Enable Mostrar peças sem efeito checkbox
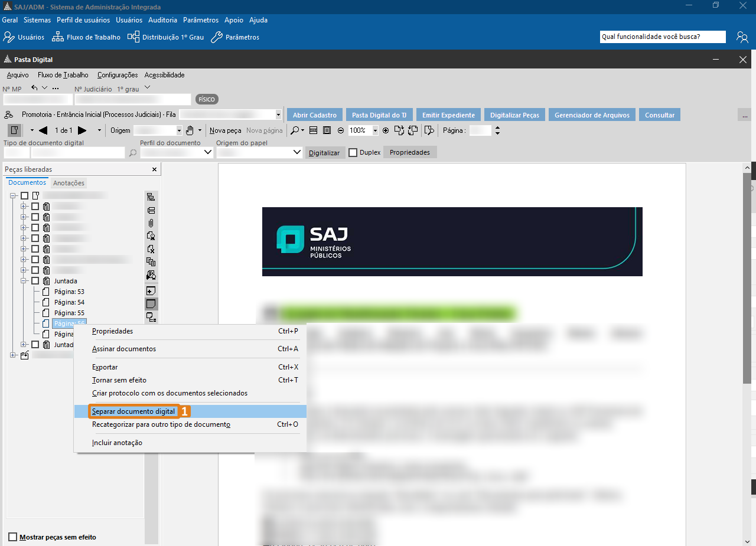Image resolution: width=756 pixels, height=546 pixels. tap(13, 537)
